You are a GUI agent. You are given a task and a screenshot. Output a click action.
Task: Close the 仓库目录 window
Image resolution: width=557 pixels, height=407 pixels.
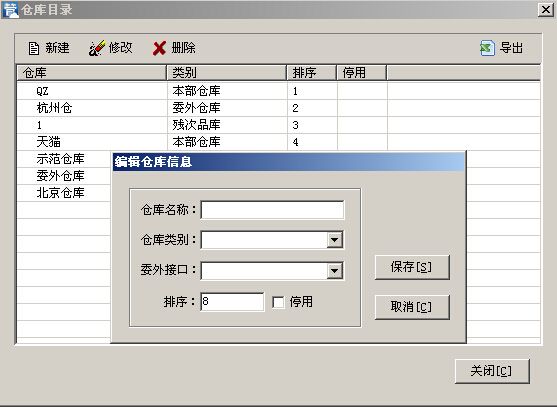[546, 10]
